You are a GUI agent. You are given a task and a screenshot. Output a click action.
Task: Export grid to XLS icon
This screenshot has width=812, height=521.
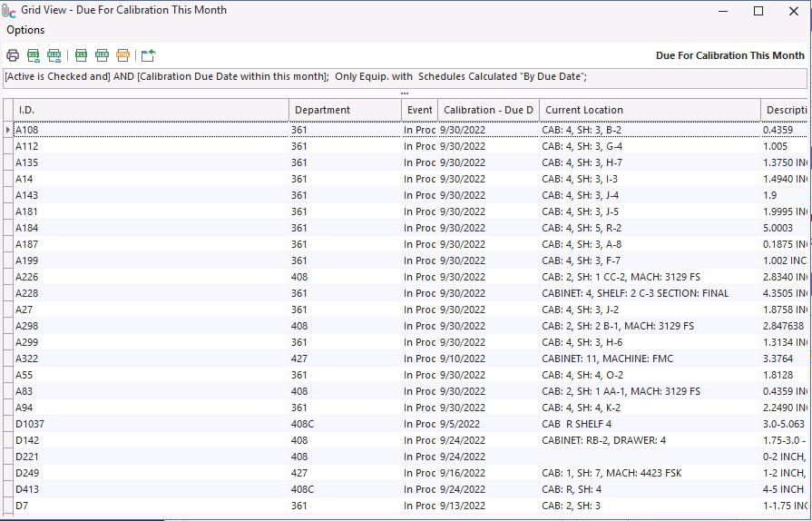tap(82, 55)
